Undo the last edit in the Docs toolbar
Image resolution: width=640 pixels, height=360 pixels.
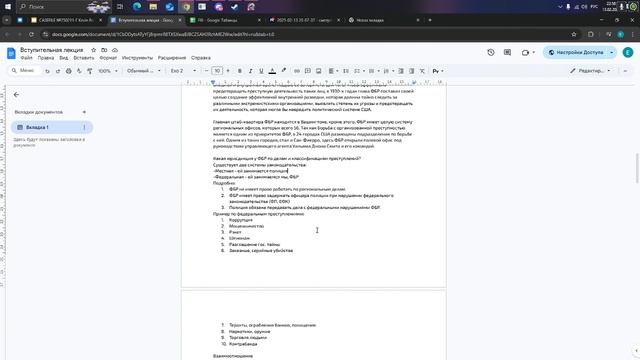click(x=47, y=71)
